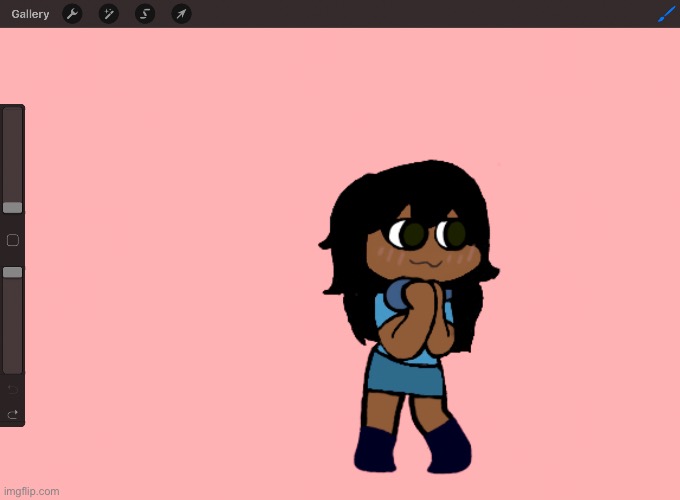Adjust the brush size slider handle
The width and height of the screenshot is (680, 500).
pyautogui.click(x=13, y=208)
